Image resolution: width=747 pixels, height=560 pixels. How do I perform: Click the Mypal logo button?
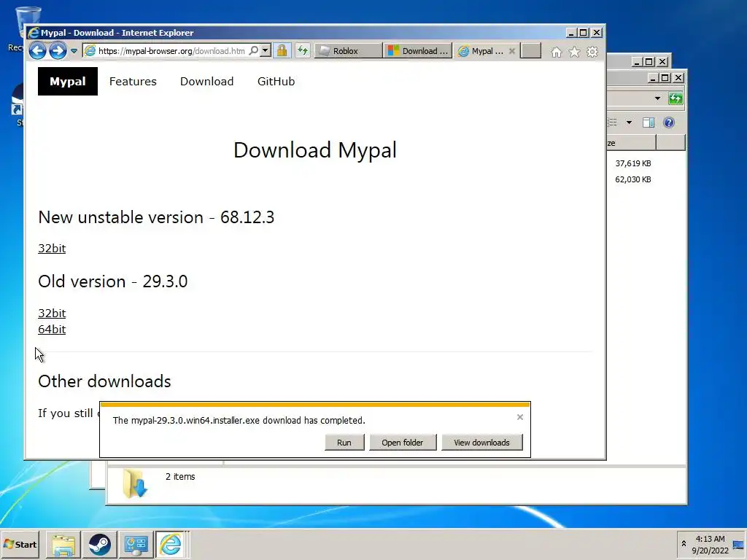pos(68,82)
